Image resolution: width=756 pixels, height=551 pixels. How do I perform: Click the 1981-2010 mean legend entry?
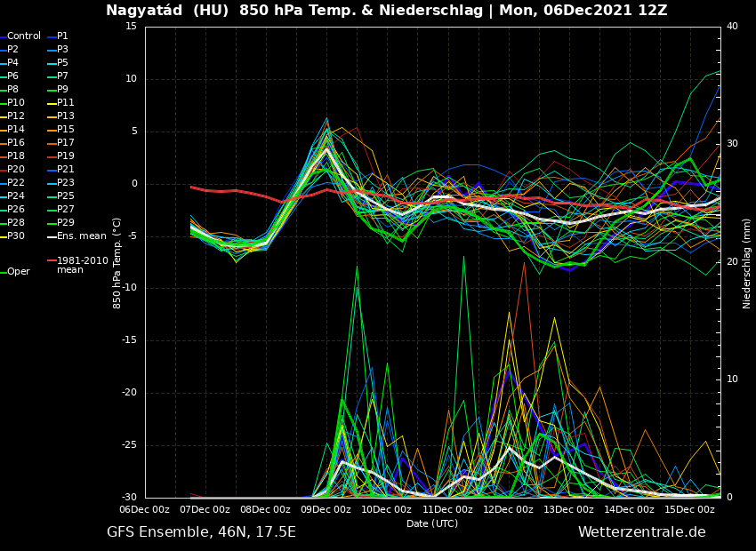point(82,265)
